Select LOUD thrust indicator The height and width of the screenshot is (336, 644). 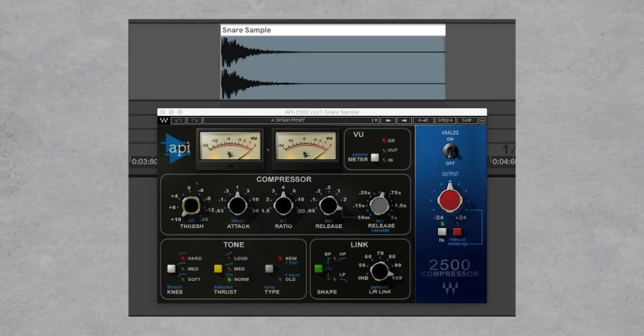(230, 259)
